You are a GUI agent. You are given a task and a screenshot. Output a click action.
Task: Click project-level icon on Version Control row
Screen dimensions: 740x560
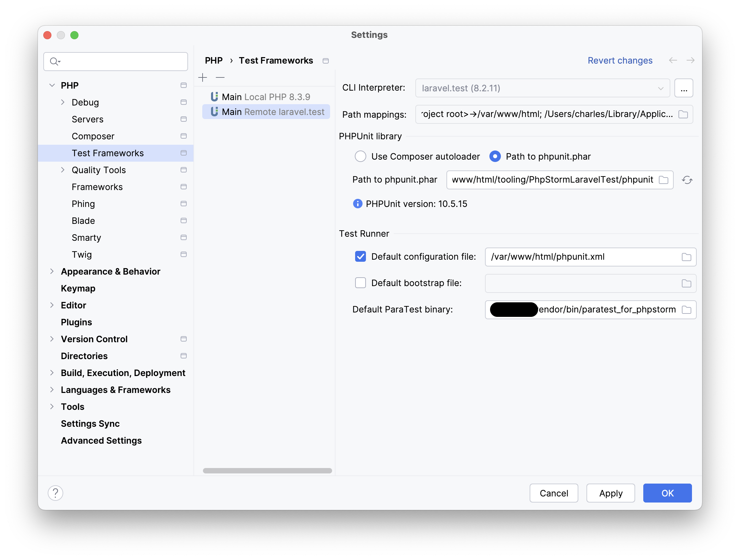tap(184, 339)
